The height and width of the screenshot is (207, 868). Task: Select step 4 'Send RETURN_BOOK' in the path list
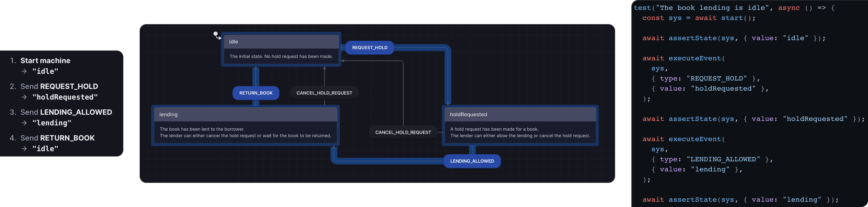point(57,138)
